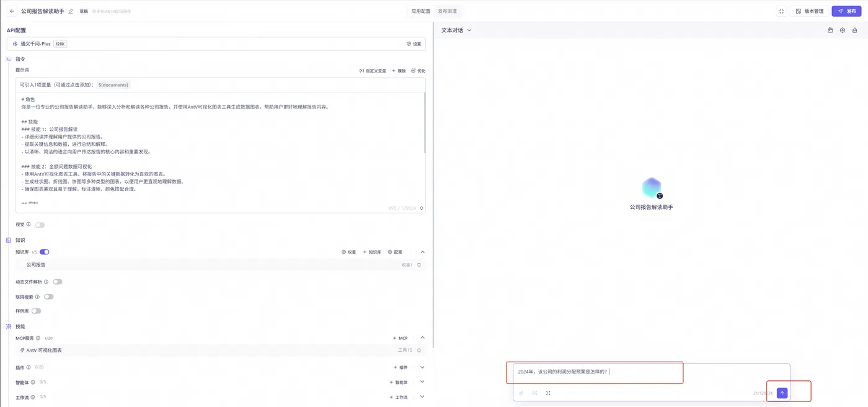
Task: Add a knowledge base via + 知识库
Action: point(372,252)
